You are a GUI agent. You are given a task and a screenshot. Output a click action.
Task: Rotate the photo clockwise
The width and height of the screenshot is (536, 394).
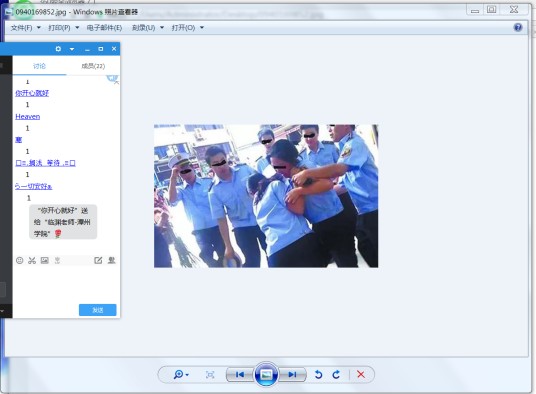(x=336, y=375)
